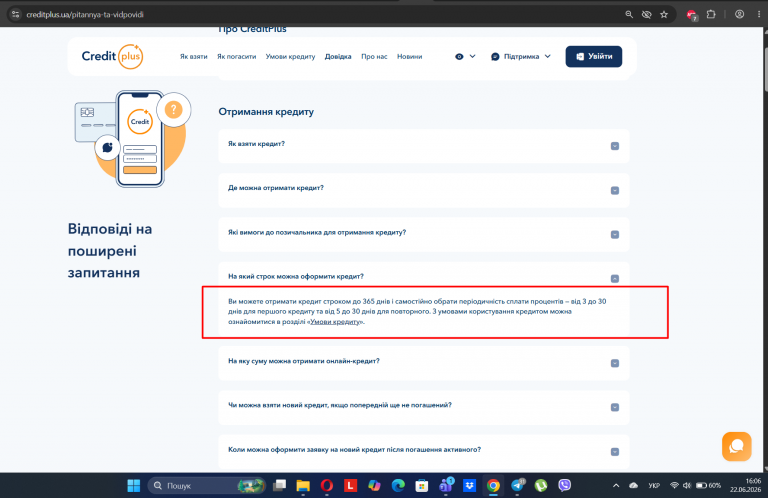Viewport: 768px width, 498px height.
Task: Open 'Як погасити' menu item
Action: 237,56
